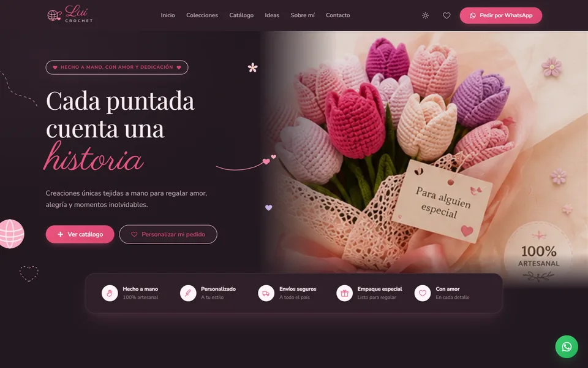Viewport: 588px width, 368px height.
Task: Open the Sobre mí page link
Action: click(302, 15)
